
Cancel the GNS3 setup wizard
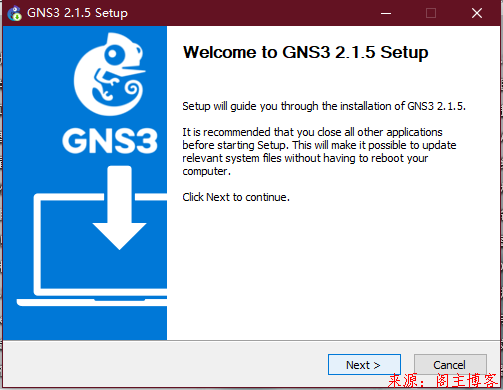(450, 365)
